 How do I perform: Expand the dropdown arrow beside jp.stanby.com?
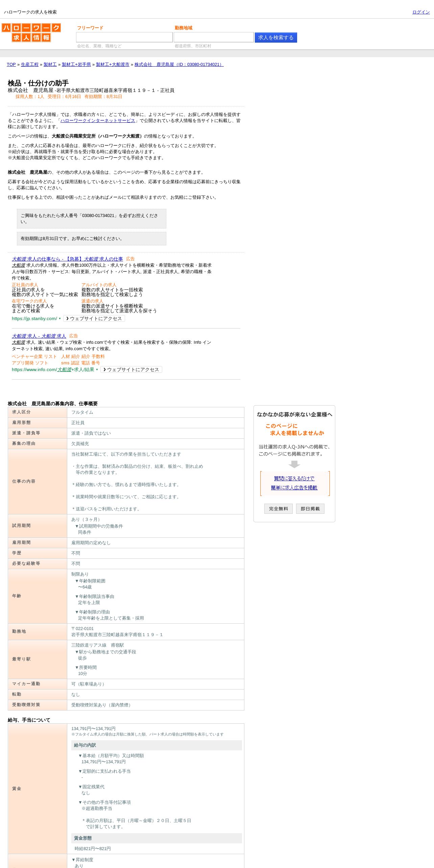60,319
